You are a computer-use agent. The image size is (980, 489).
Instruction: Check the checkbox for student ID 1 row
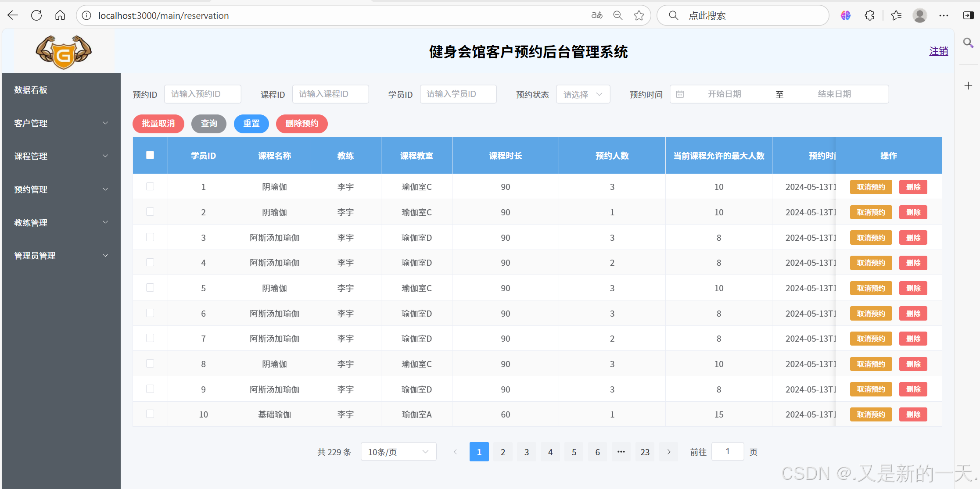pos(150,186)
